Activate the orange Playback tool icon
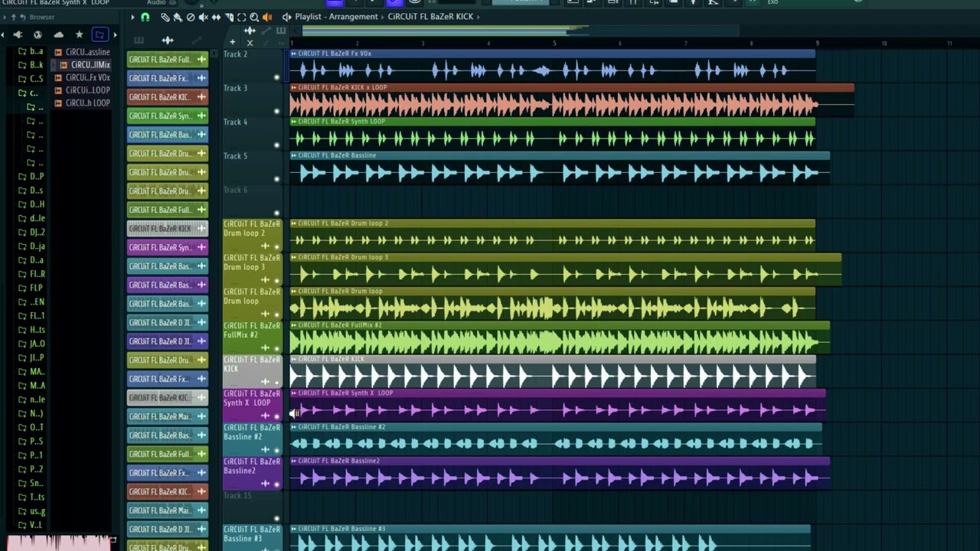This screenshot has width=980, height=551. (x=266, y=17)
